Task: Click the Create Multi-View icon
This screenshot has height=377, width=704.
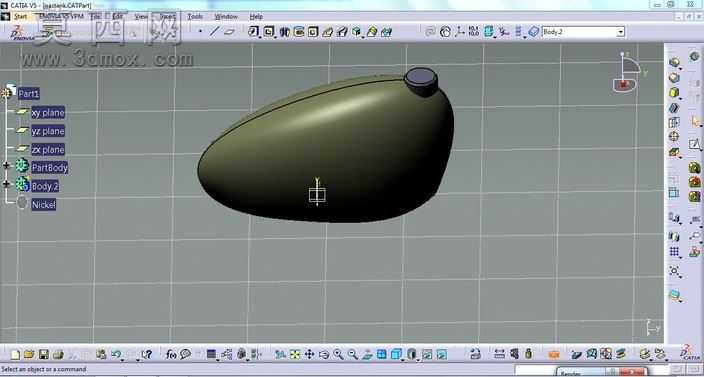Action: click(382, 355)
